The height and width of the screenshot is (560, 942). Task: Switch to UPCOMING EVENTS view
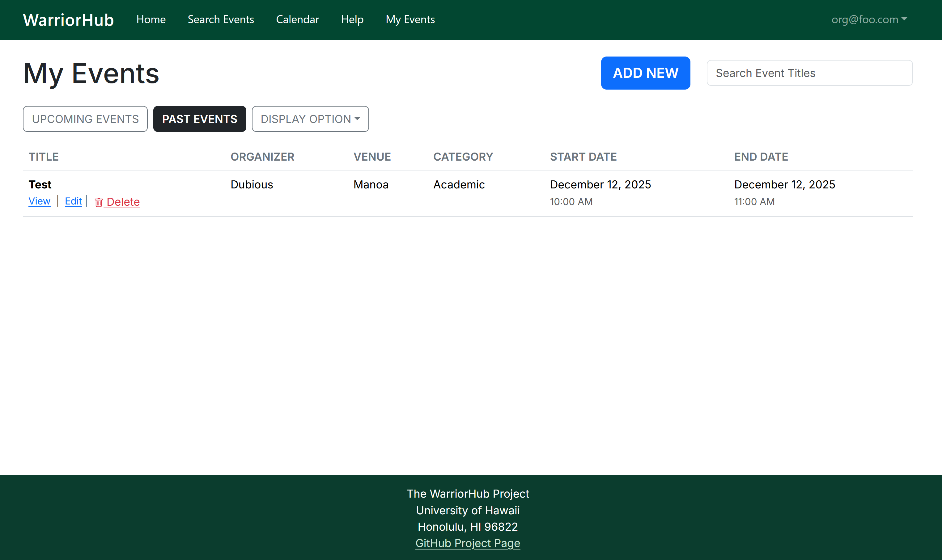click(85, 119)
